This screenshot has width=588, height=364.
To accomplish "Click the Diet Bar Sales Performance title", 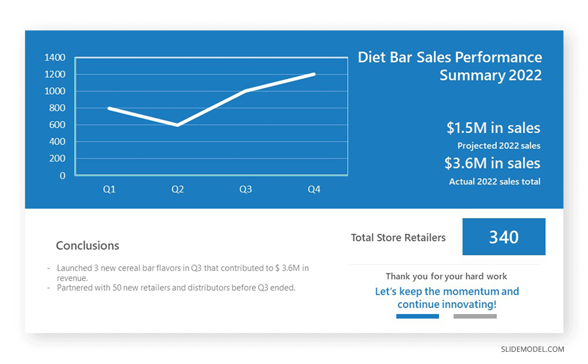I will point(450,66).
